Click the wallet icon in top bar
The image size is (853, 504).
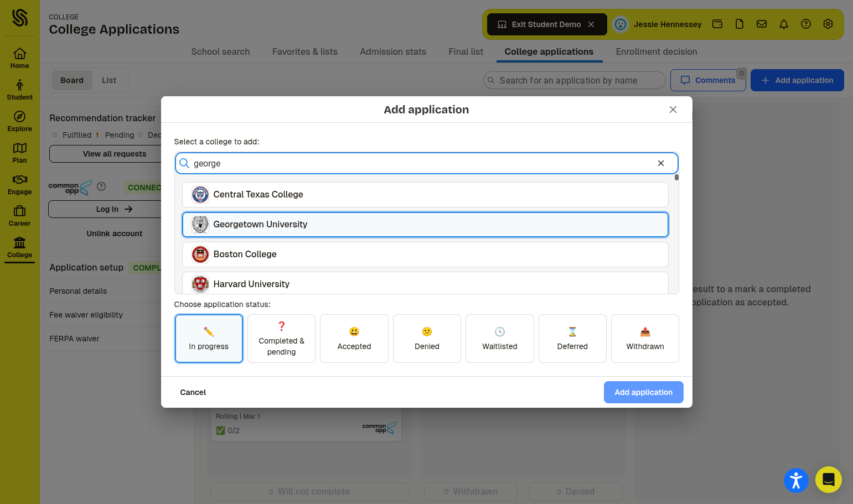717,24
